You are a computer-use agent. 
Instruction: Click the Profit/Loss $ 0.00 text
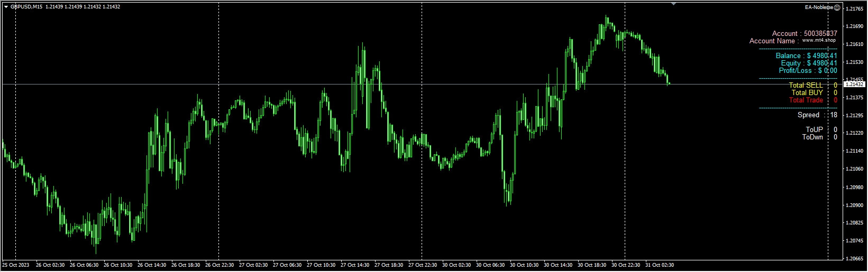point(808,70)
